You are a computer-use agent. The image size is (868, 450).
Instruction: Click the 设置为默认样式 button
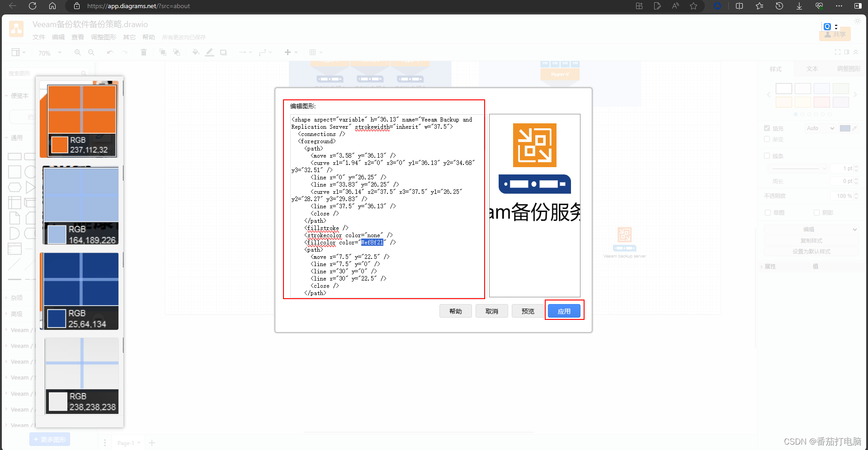[x=811, y=251]
